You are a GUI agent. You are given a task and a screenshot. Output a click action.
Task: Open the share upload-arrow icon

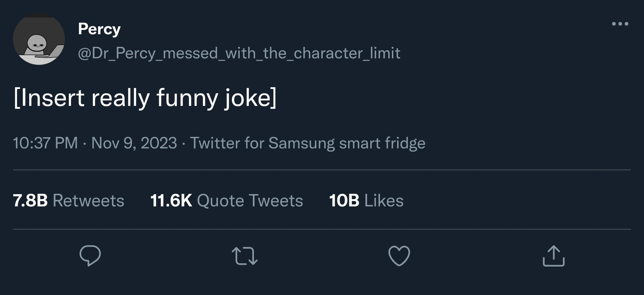click(x=554, y=256)
